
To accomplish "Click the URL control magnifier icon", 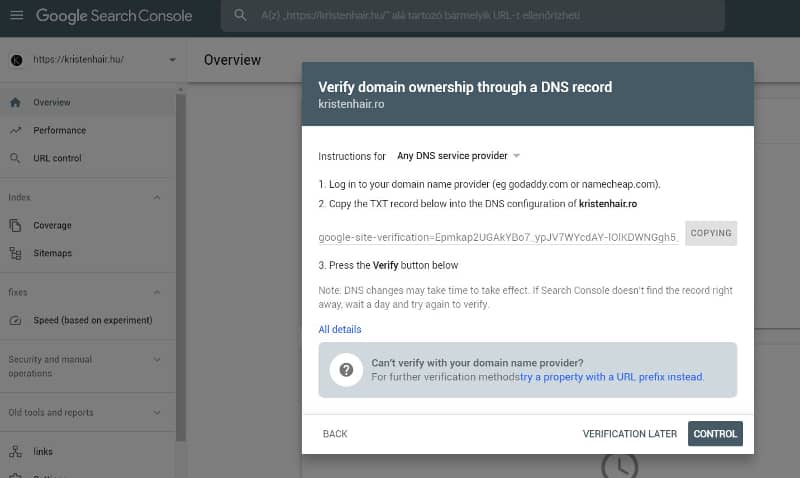I will pos(15,158).
